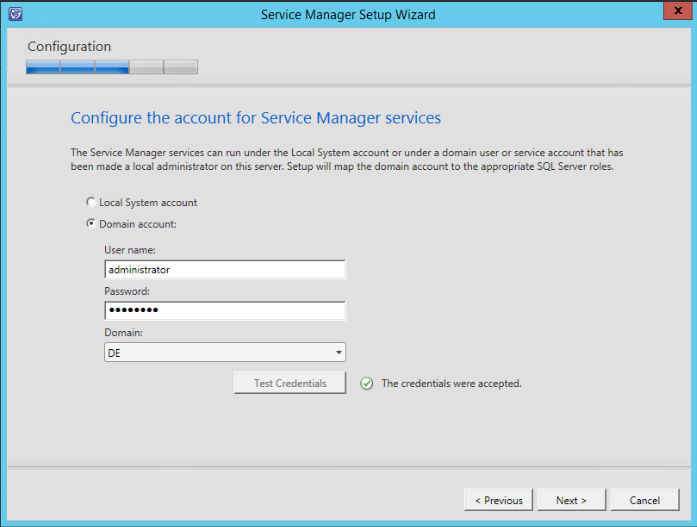Select the Local System account option
The height and width of the screenshot is (527, 697).
click(x=92, y=202)
